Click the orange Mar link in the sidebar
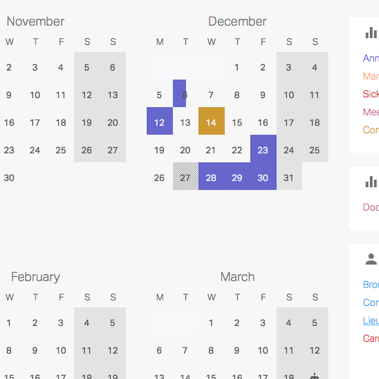Image resolution: width=379 pixels, height=379 pixels. pyautogui.click(x=371, y=76)
